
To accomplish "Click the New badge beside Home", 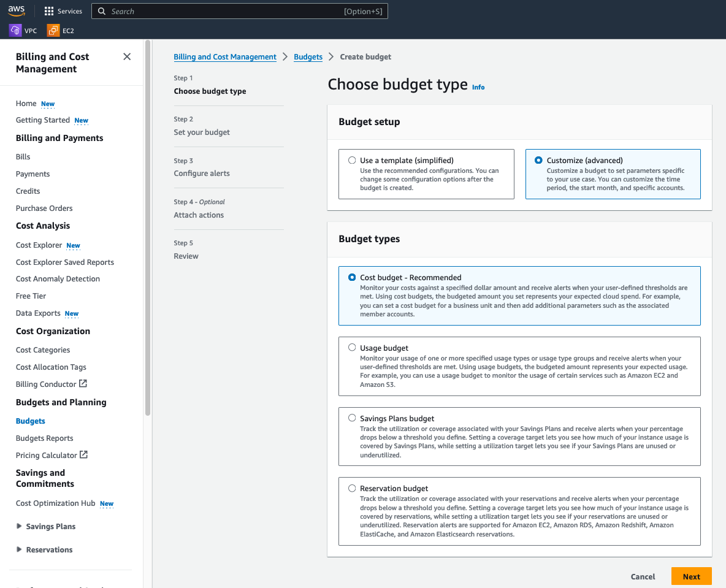I will (x=48, y=104).
